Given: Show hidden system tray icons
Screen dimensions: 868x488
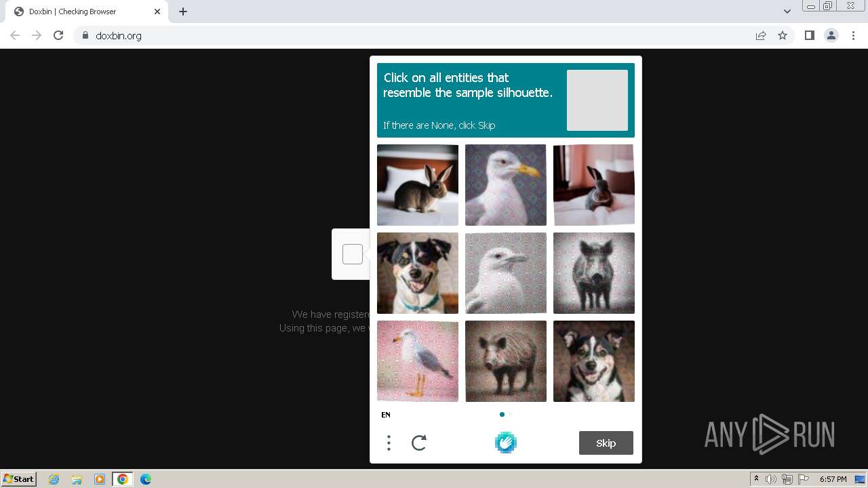Looking at the screenshot, I should pyautogui.click(x=756, y=479).
